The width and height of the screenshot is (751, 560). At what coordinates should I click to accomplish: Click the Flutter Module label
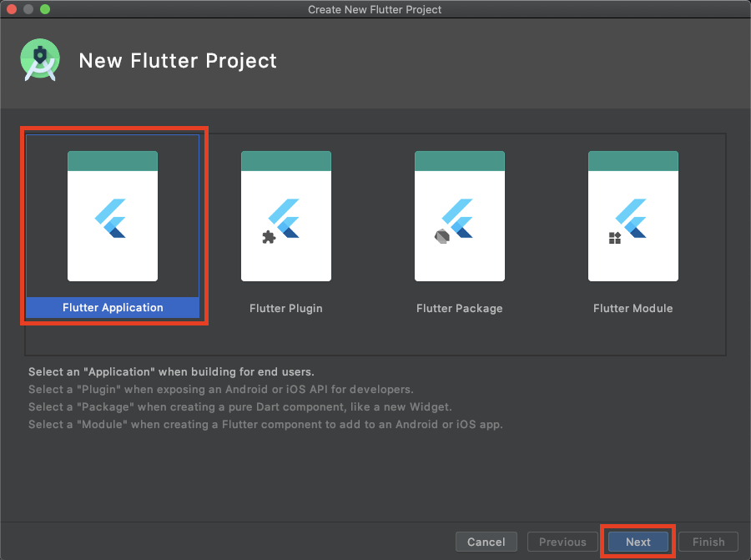point(633,309)
